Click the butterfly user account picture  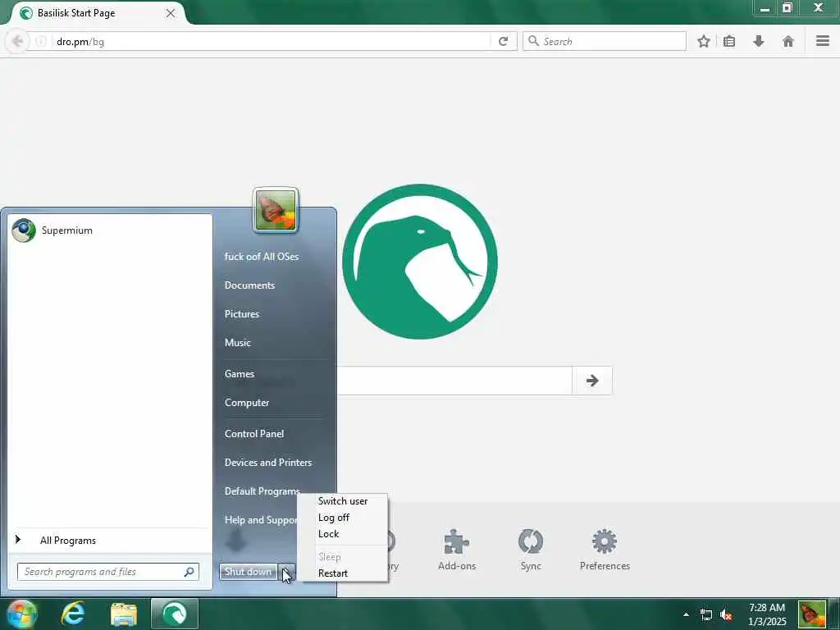[276, 210]
